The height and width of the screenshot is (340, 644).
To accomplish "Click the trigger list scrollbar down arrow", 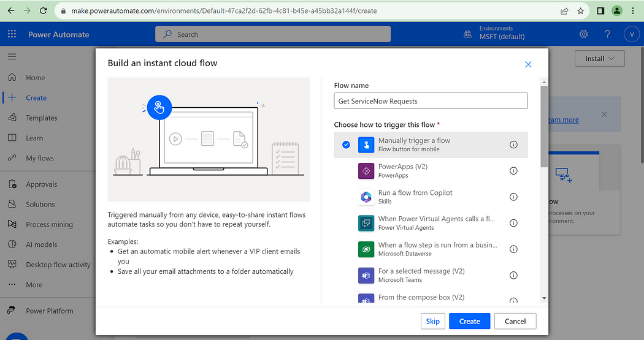I will coord(544,298).
